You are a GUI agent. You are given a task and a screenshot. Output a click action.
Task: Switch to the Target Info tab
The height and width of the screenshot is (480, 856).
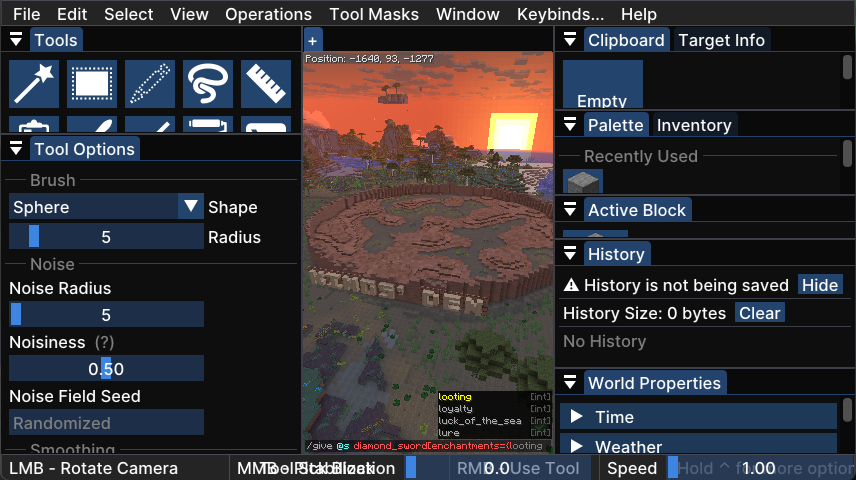[722, 40]
